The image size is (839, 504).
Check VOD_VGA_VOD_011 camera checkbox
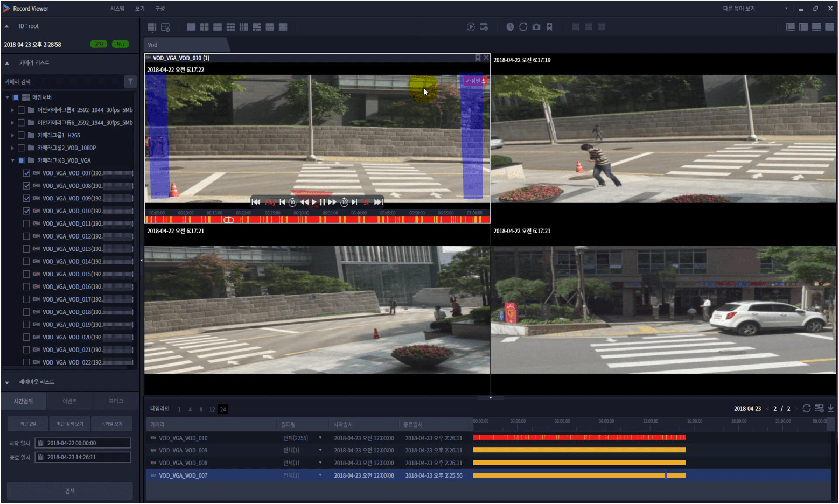tap(26, 223)
